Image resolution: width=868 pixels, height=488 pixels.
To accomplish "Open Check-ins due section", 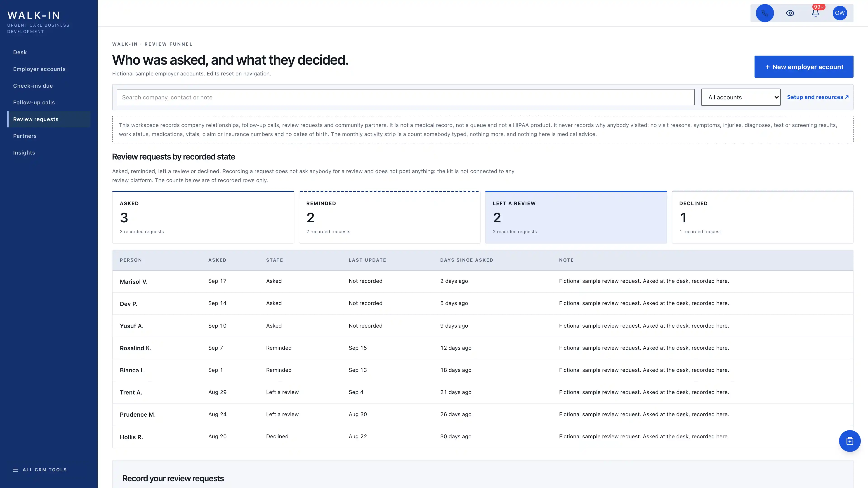I will tap(49, 86).
